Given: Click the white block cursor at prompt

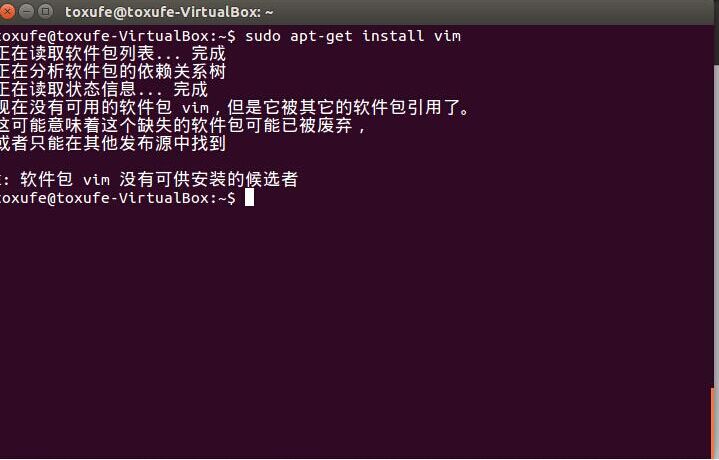Looking at the screenshot, I should pyautogui.click(x=249, y=198).
